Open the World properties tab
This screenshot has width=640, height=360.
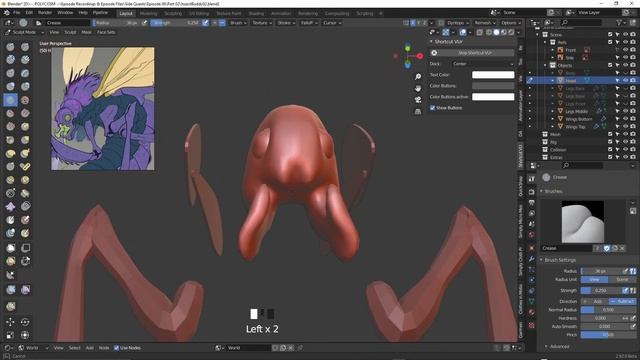pyautogui.click(x=531, y=235)
